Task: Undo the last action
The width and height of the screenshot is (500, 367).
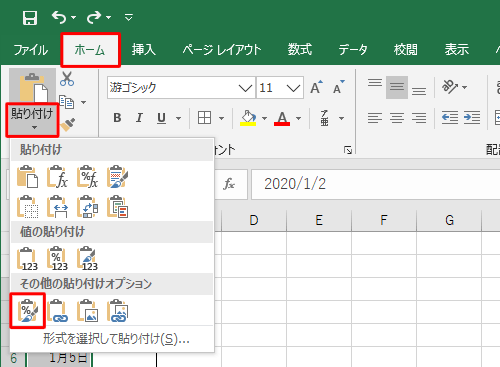Action: coord(59,17)
